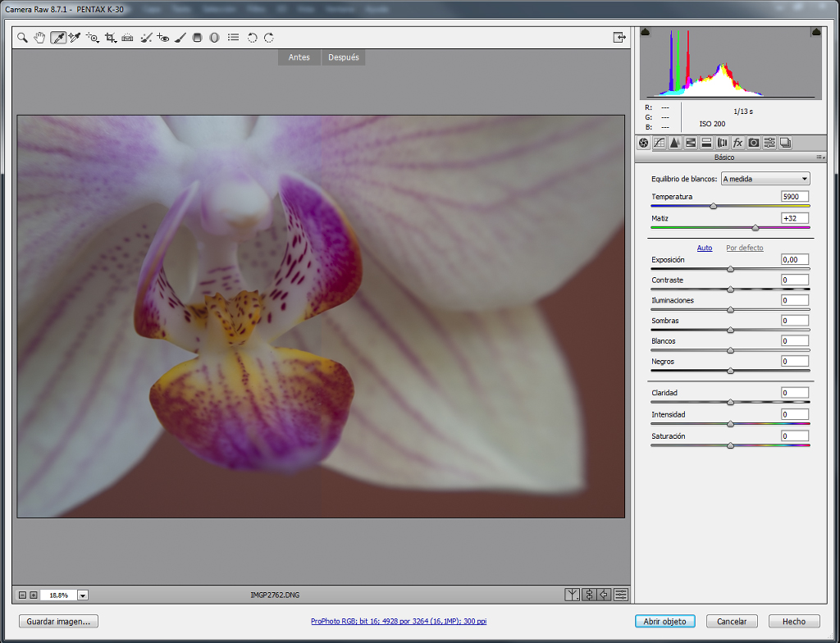Image resolution: width=840 pixels, height=643 pixels.
Task: Expand the zoom level dropdown arrow
Action: [x=83, y=595]
